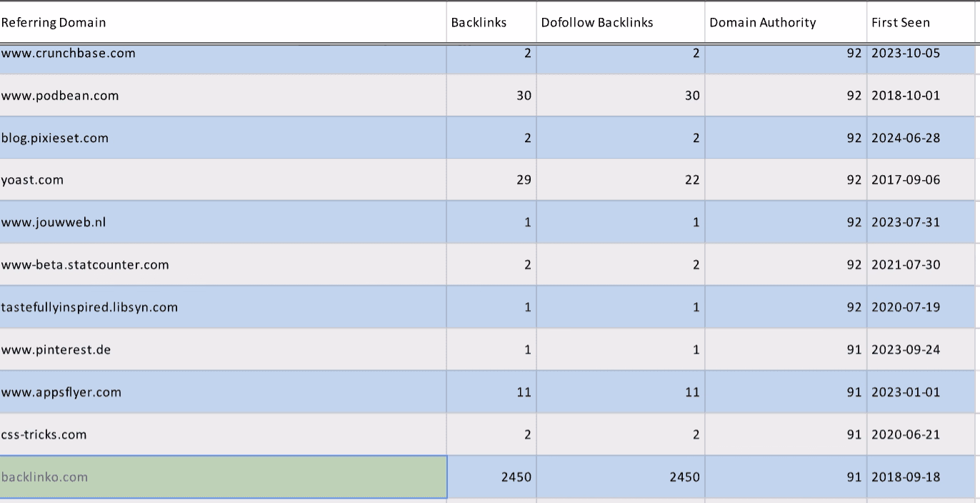The image size is (980, 503).
Task: Select Dofollow Backlinks 2 in css-tricks row
Action: [621, 434]
